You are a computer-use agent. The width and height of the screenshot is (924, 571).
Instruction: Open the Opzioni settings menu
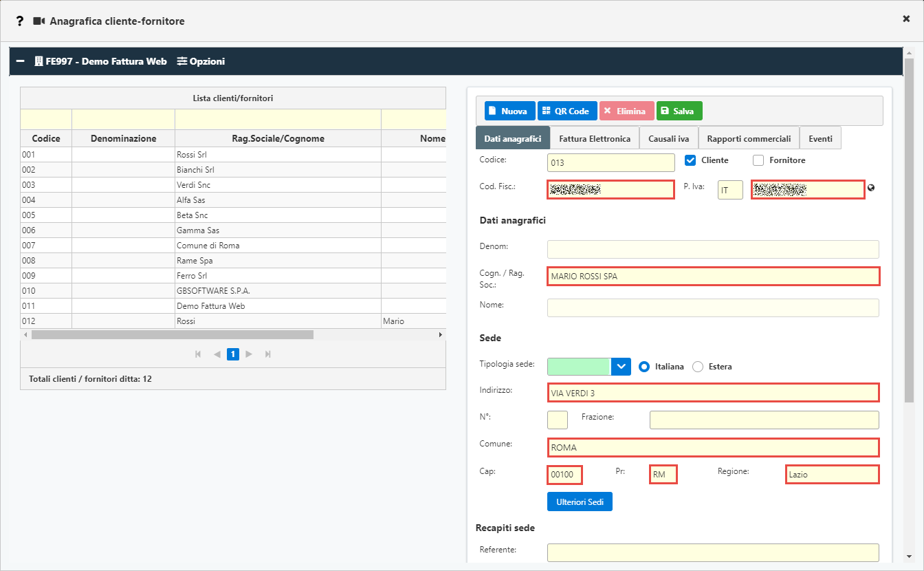201,61
